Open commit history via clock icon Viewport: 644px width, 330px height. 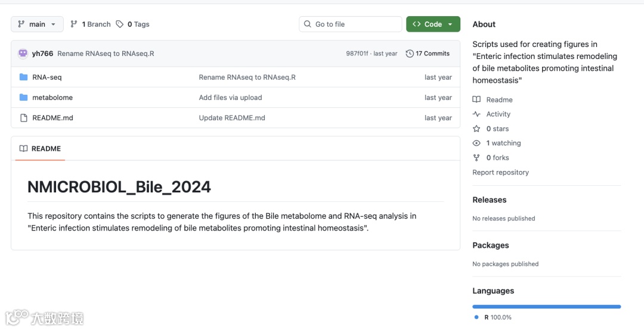410,54
